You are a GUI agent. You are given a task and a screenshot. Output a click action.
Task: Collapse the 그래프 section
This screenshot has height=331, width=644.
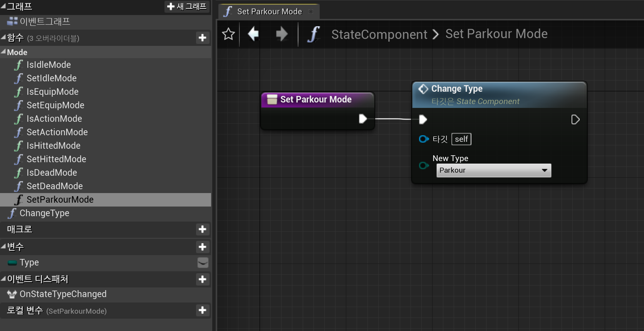[x=3, y=6]
